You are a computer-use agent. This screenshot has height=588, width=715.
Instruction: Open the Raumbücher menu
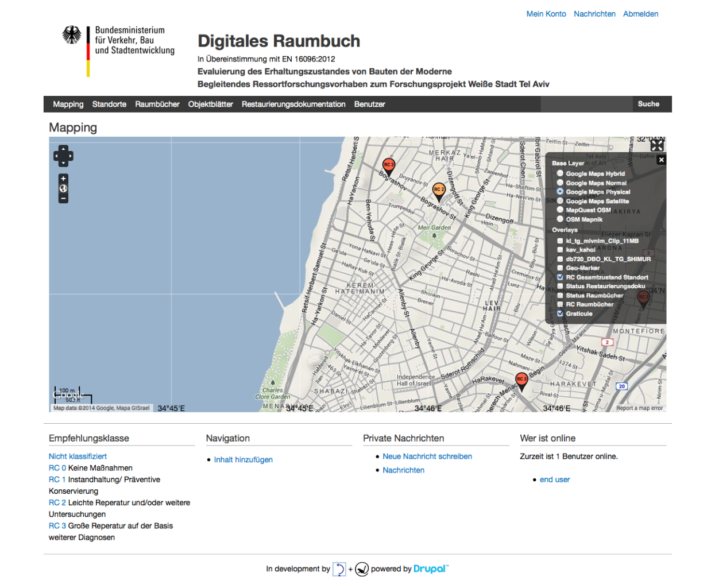pyautogui.click(x=157, y=104)
